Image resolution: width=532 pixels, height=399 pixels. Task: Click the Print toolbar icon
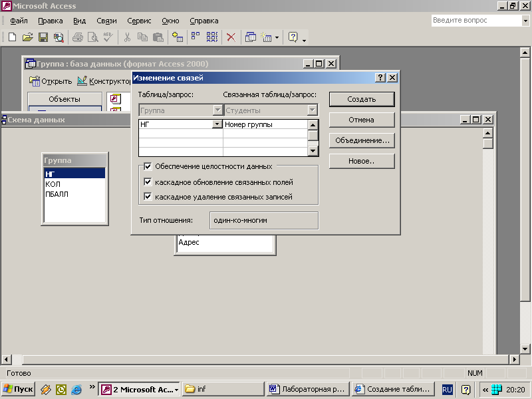(78, 37)
